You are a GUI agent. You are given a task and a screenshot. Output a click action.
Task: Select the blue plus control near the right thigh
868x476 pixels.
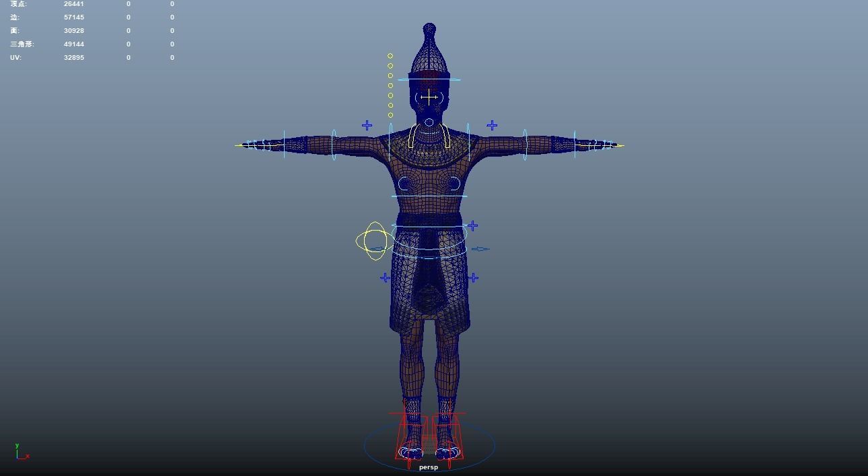click(x=473, y=278)
